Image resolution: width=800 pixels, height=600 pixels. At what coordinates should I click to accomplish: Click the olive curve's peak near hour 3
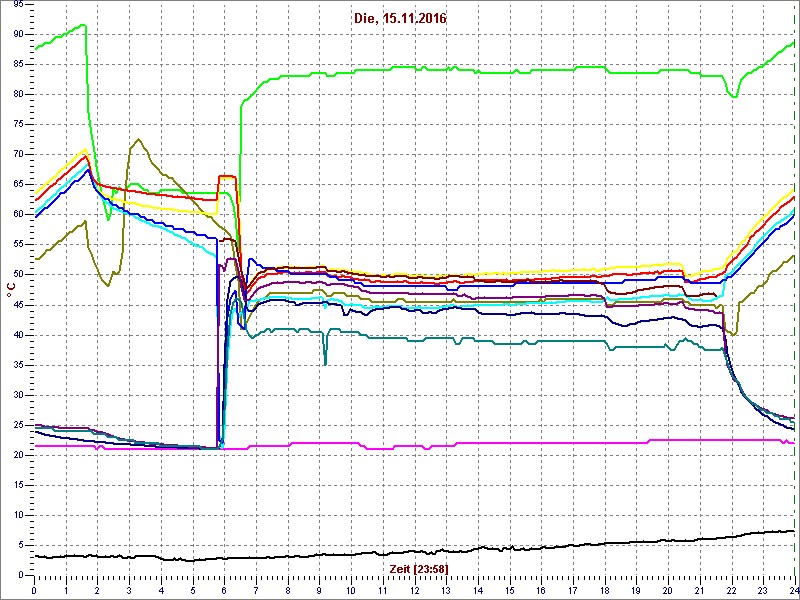[x=138, y=140]
